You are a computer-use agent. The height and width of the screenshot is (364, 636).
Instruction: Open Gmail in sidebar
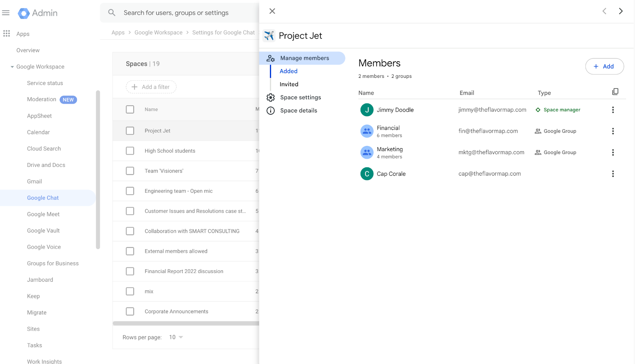pos(34,182)
